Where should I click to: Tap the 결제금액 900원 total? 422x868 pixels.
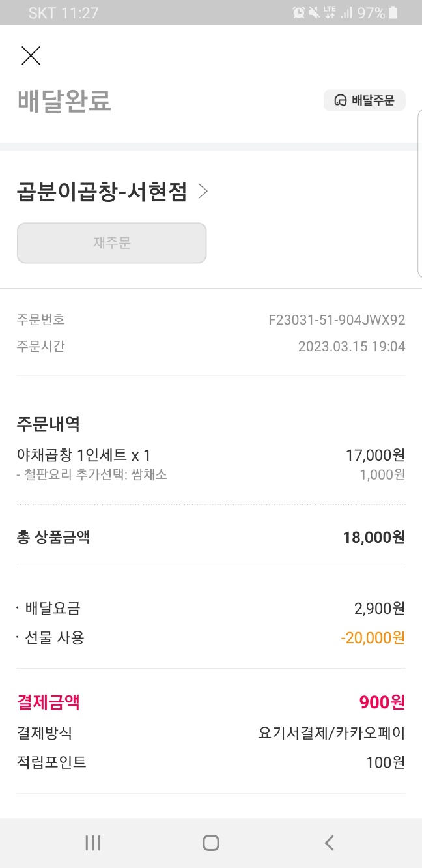382,702
